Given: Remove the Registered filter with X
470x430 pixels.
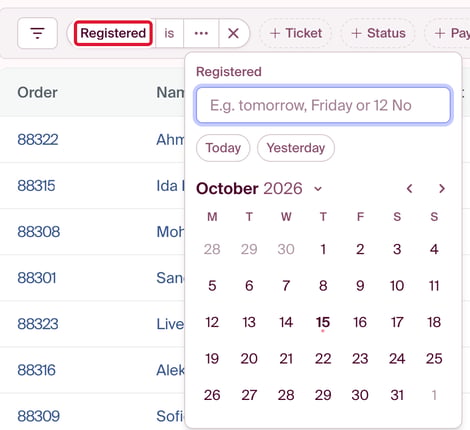Looking at the screenshot, I should (x=233, y=33).
